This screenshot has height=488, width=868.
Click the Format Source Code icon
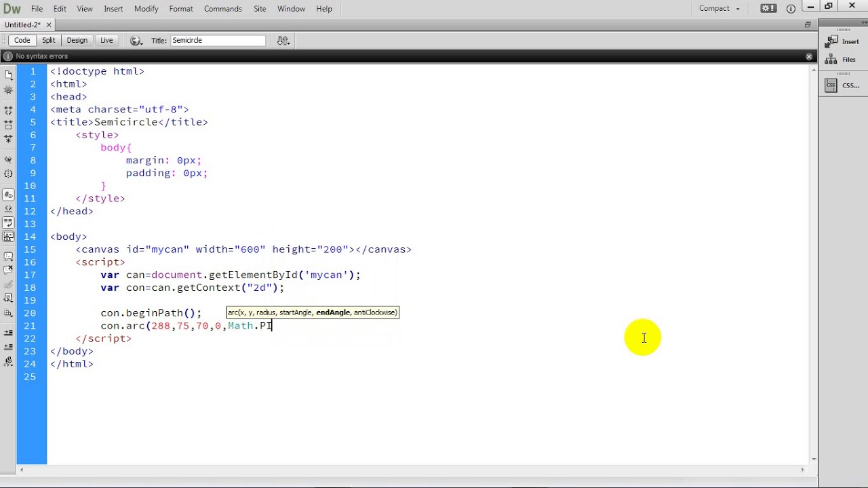click(8, 362)
